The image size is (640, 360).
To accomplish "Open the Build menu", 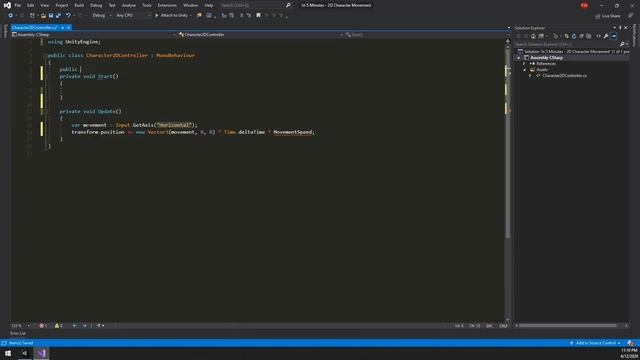I will [x=79, y=5].
